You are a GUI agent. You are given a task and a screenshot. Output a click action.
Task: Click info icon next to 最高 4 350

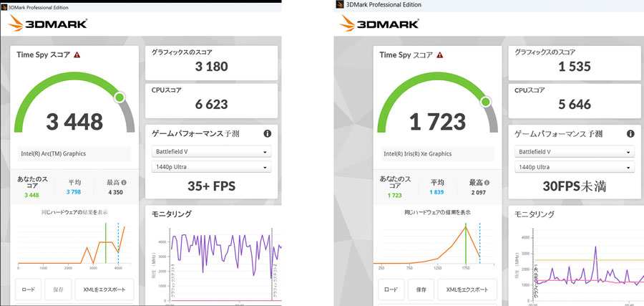(124, 183)
